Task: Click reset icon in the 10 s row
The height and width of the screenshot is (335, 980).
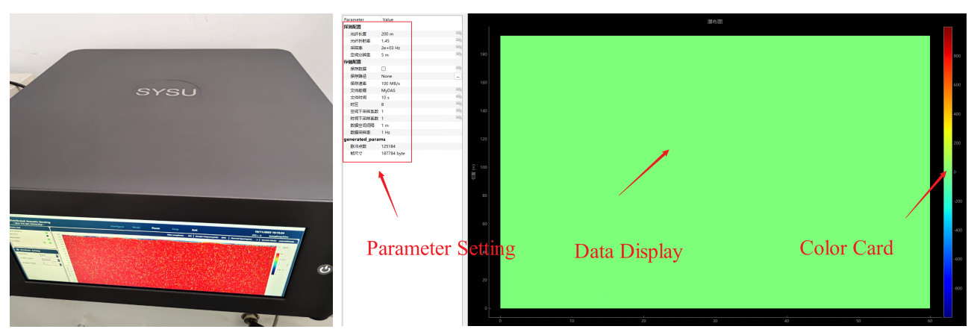Action: point(458,97)
